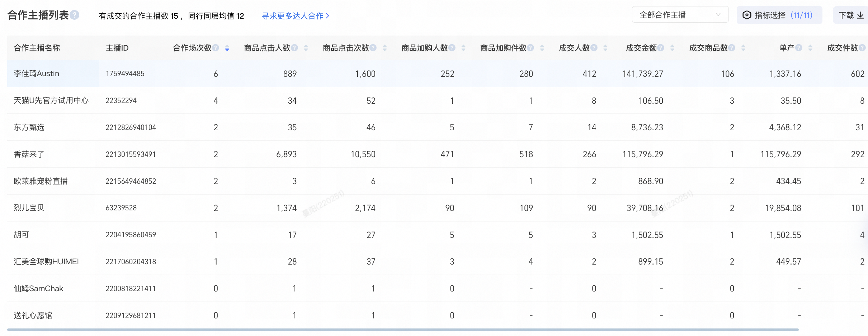The width and height of the screenshot is (868, 336).
Task: Click help icon next to 商品加购件数
Action: pyautogui.click(x=530, y=48)
